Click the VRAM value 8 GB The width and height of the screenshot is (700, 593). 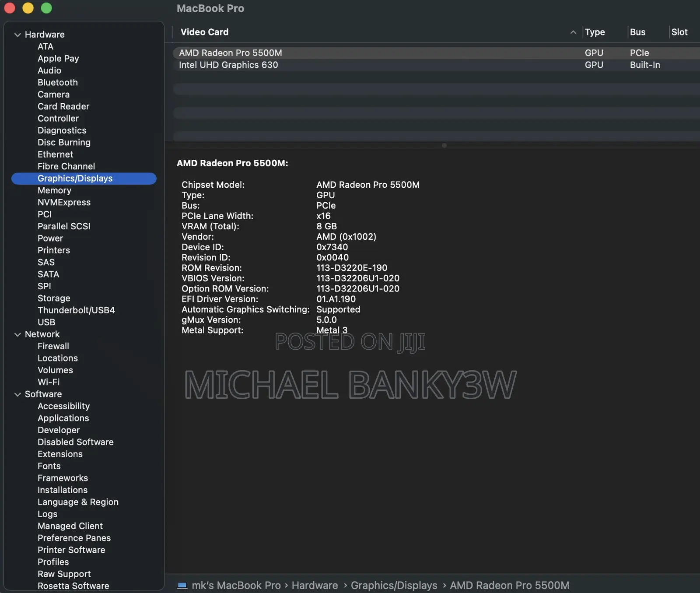pyautogui.click(x=326, y=226)
